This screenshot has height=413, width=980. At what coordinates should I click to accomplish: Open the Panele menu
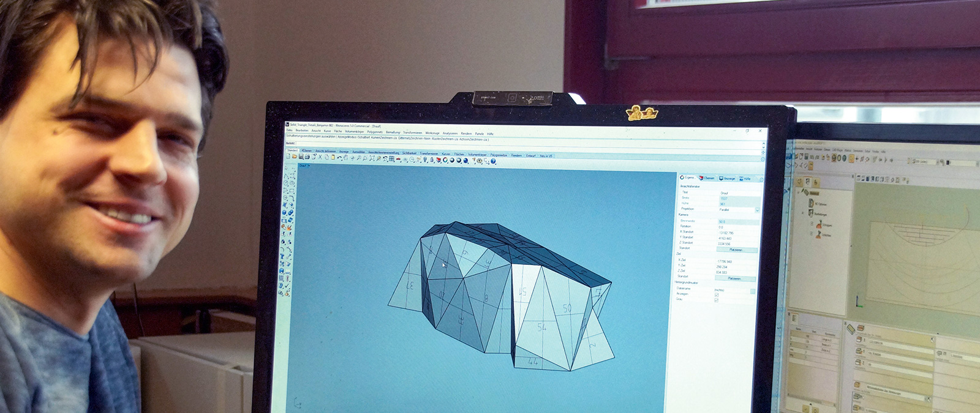tap(479, 133)
